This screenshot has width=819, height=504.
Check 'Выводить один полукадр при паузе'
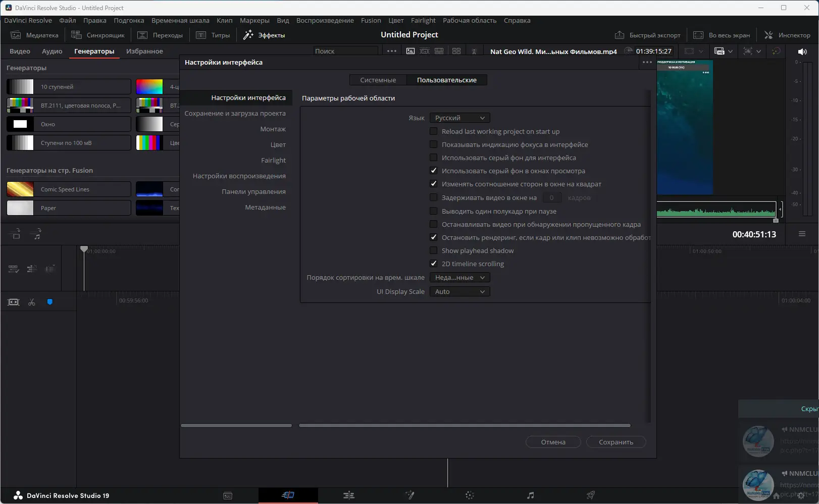[x=434, y=211]
